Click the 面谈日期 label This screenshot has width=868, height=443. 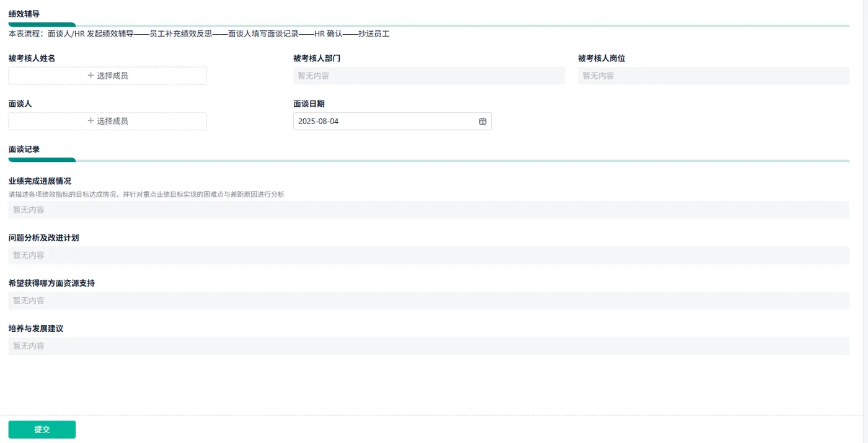tap(309, 104)
